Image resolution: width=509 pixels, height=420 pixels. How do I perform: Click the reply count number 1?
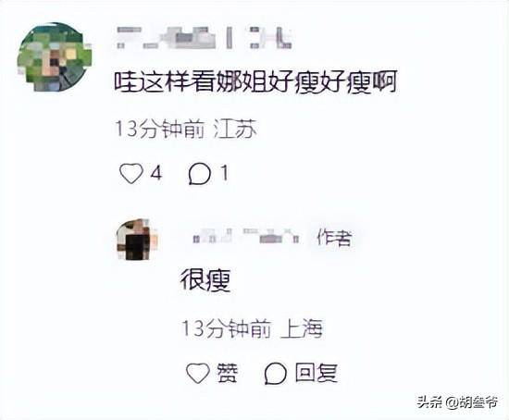pos(224,173)
